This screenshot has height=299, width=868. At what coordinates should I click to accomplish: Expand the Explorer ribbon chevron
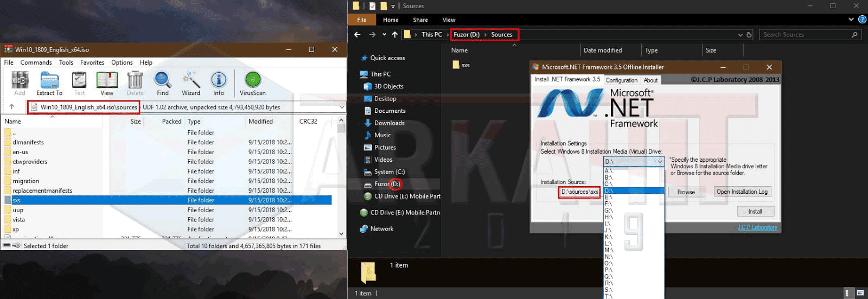click(851, 20)
